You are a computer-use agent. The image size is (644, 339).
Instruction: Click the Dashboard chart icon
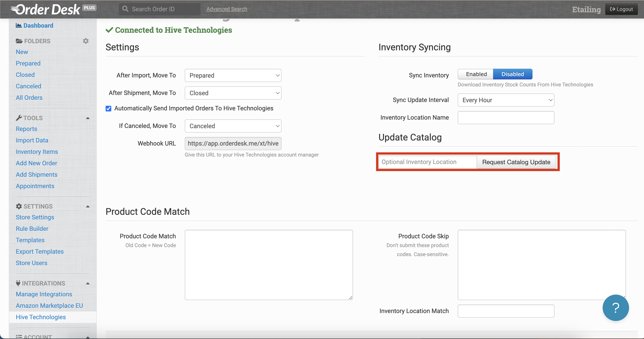pyautogui.click(x=18, y=26)
